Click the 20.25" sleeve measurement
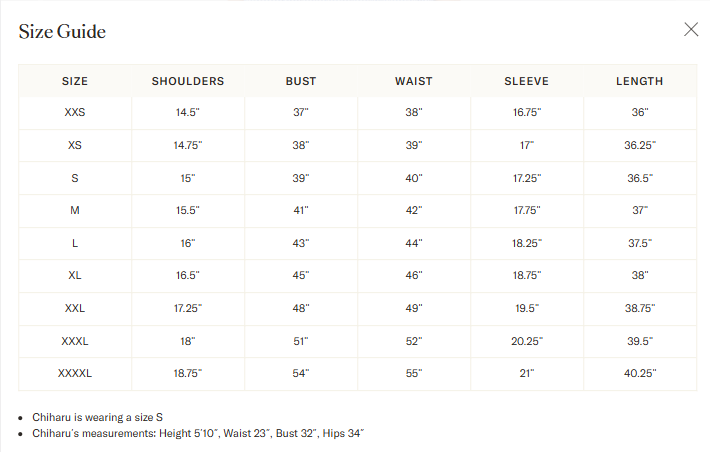 (527, 341)
